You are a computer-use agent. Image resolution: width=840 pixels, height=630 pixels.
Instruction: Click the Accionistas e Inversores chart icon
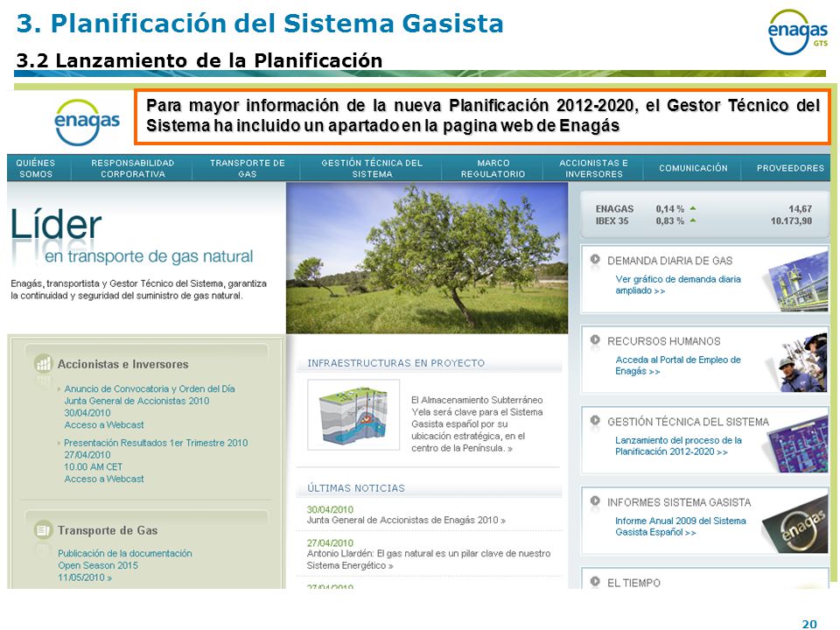(43, 364)
